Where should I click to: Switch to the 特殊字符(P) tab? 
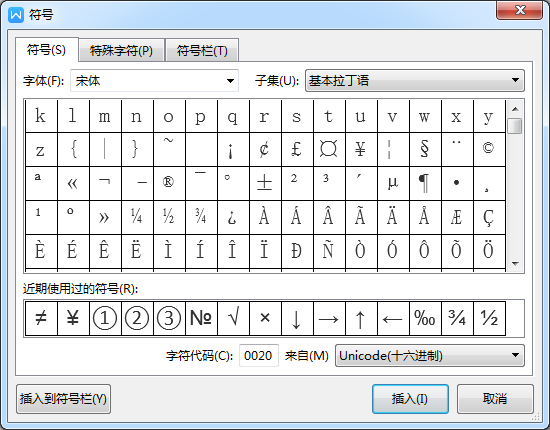(121, 51)
